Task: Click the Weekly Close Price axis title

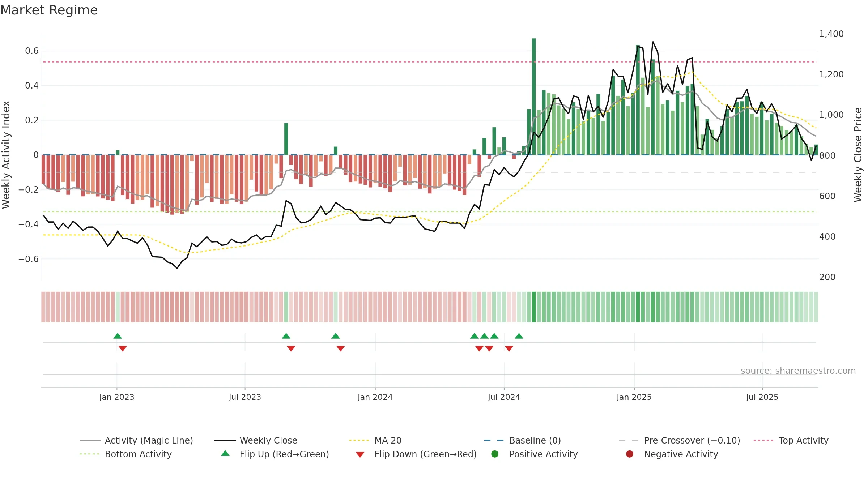Action: [858, 155]
